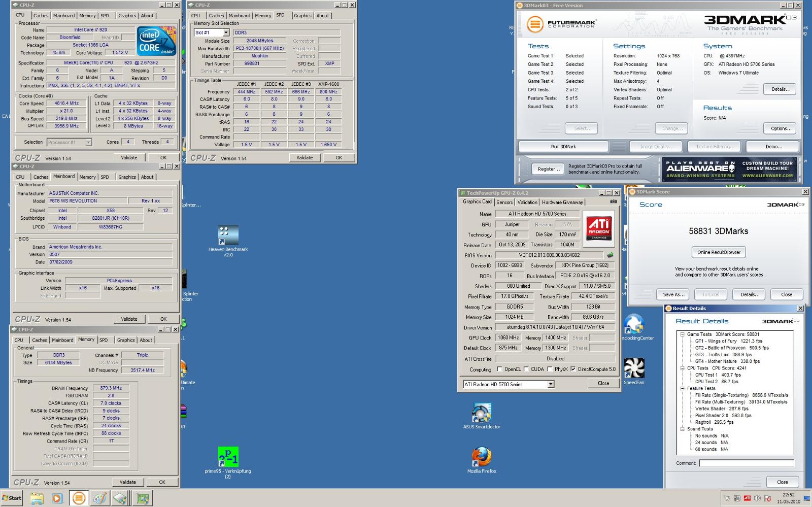This screenshot has width=812, height=507.
Task: Click the Core Speed value 4616.4 MHz
Action: (x=66, y=104)
